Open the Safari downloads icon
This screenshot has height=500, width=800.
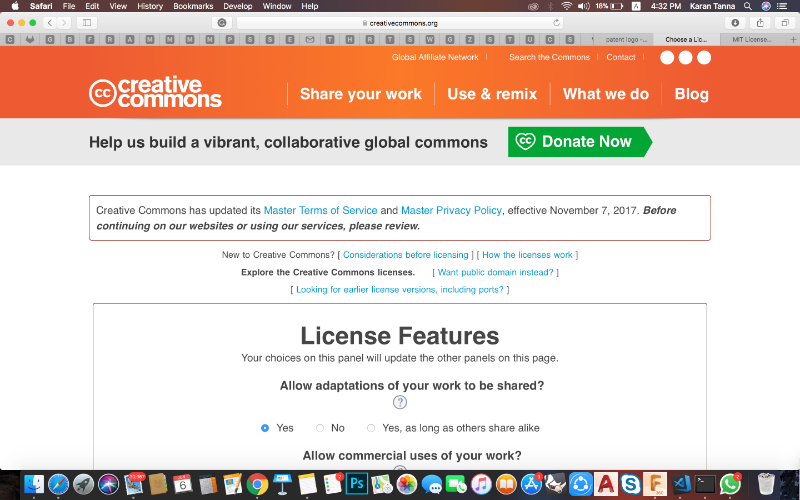735,22
